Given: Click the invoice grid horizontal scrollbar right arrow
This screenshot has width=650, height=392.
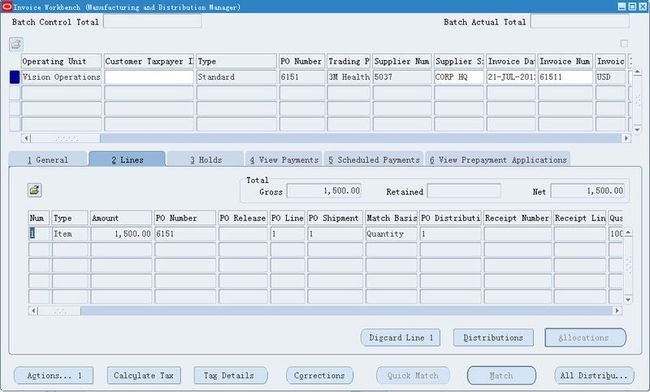Looking at the screenshot, I should click(x=626, y=138).
